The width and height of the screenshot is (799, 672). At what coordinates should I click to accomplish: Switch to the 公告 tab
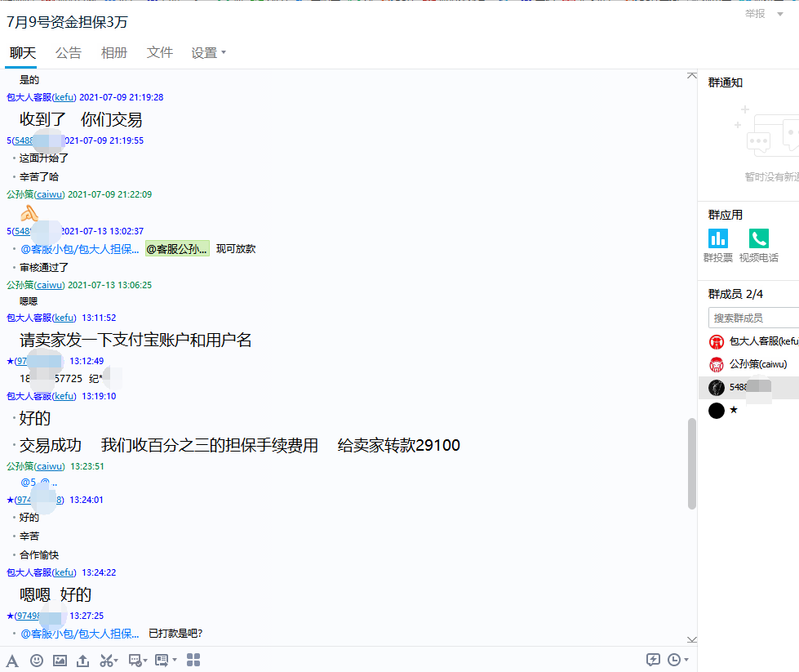(69, 53)
